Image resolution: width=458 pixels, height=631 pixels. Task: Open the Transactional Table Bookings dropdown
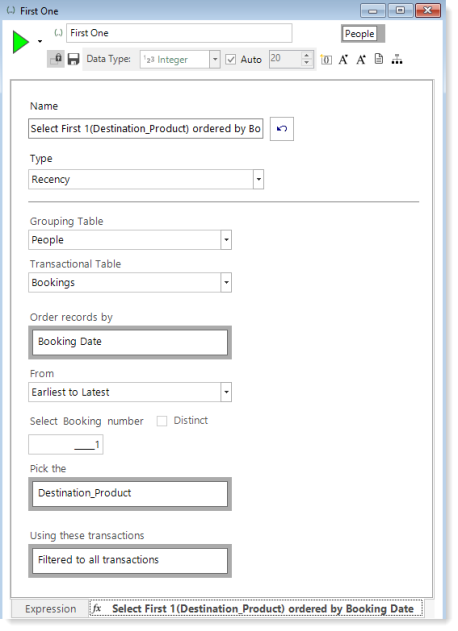[130, 283]
